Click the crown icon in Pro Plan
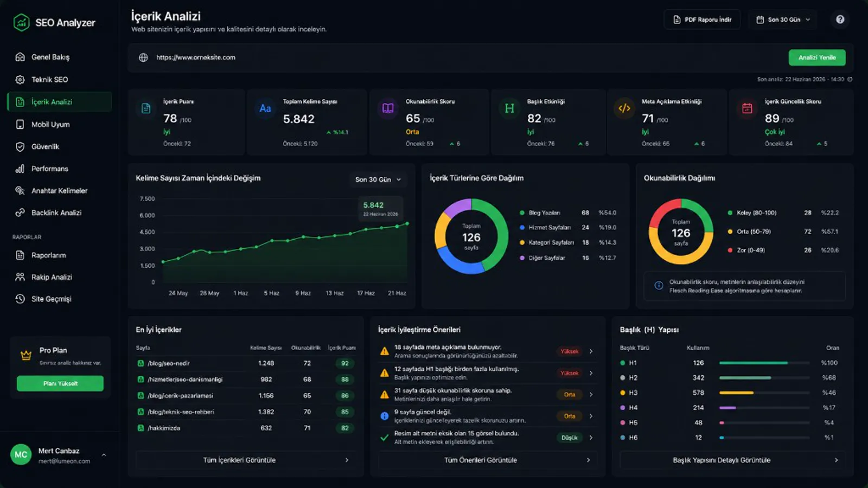 26,356
